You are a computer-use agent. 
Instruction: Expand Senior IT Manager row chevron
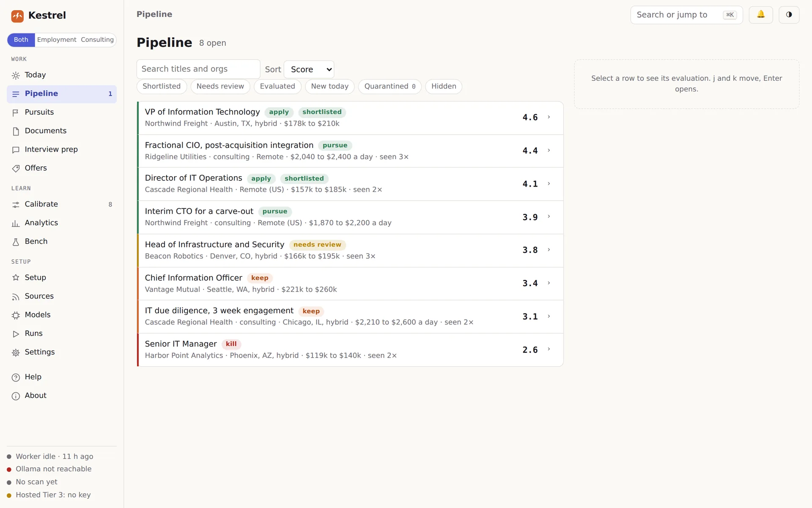click(x=549, y=349)
